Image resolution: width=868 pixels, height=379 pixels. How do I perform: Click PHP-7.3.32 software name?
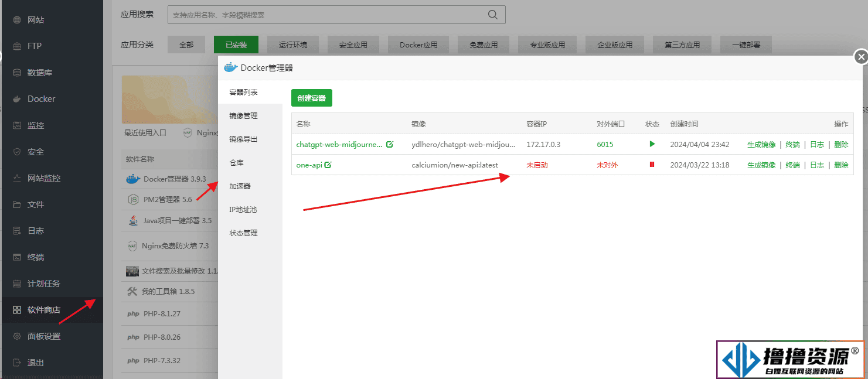click(x=162, y=360)
